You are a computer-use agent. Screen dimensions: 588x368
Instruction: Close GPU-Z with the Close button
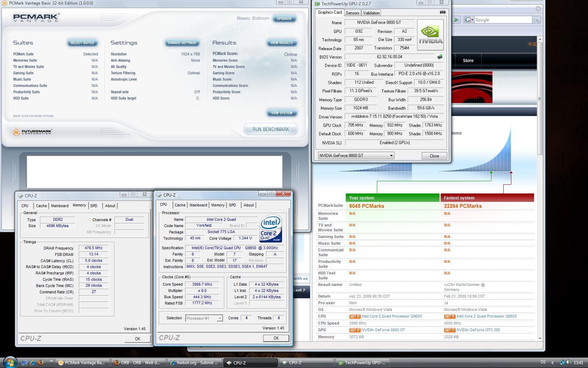tap(434, 156)
